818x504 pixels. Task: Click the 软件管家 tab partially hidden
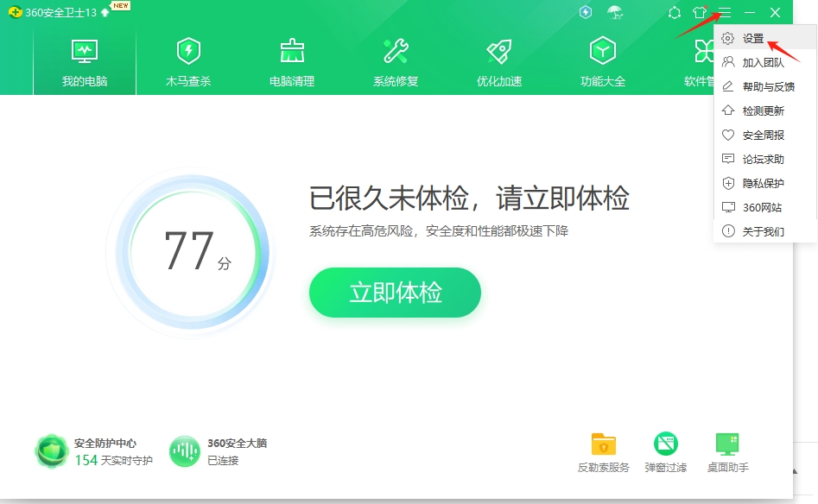pyautogui.click(x=699, y=63)
